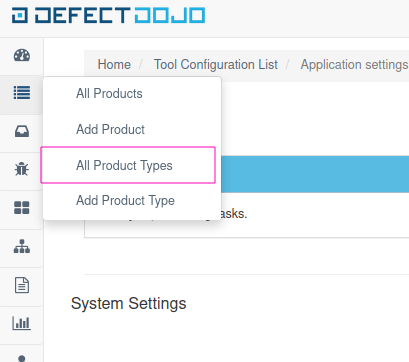409x362 pixels.
Task: Click the System Settings heading
Action: tap(128, 304)
